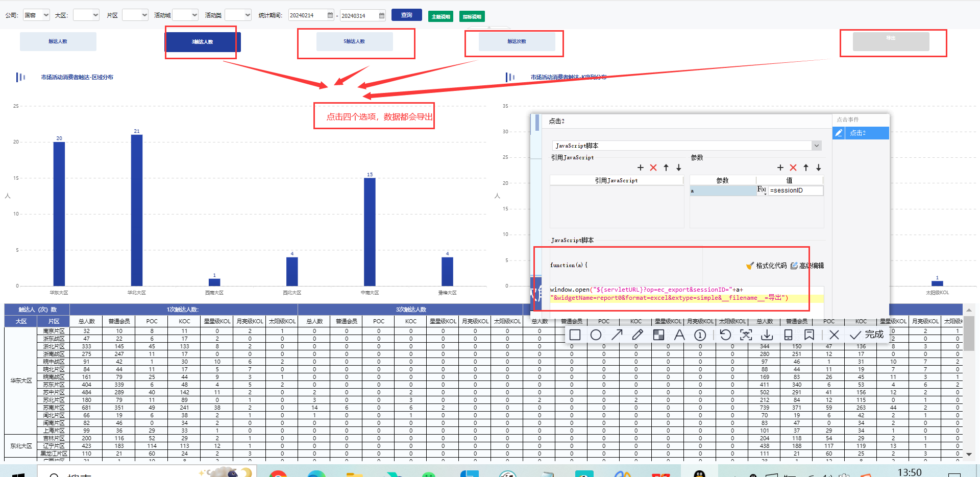Select the ellipse annotation tool
980x477 pixels.
(x=596, y=335)
